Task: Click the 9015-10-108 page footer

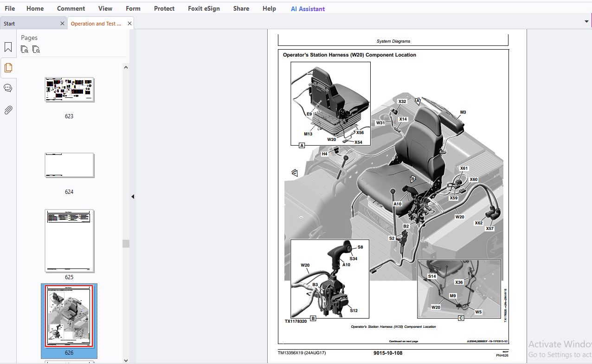Action: point(388,353)
